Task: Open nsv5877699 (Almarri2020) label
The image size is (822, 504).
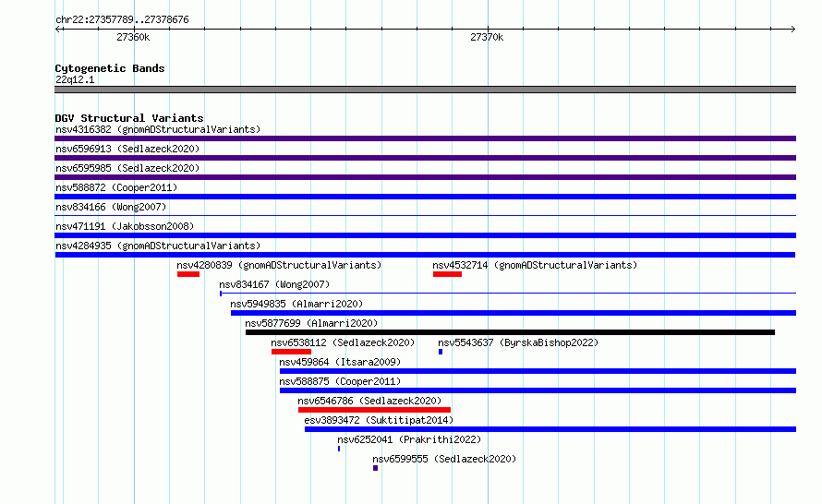Action: coord(311,323)
